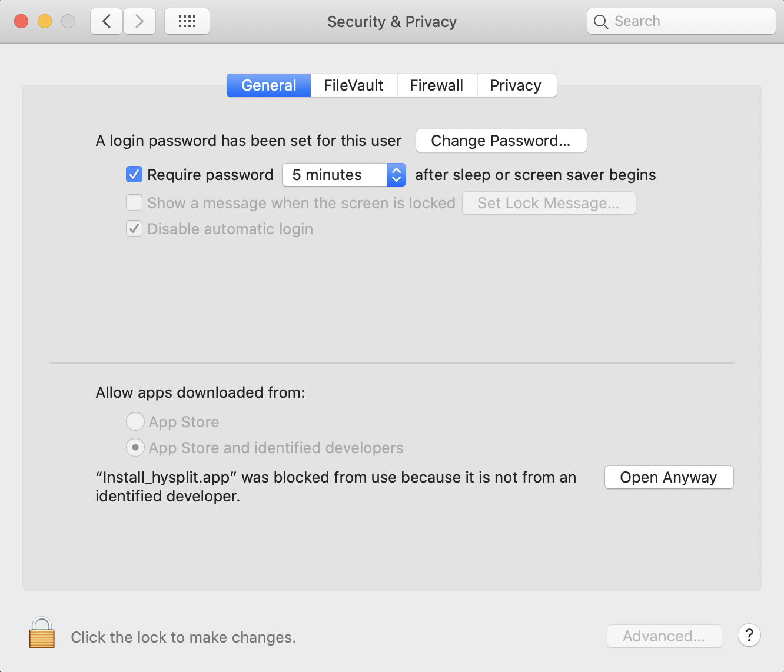Open the 5 minutes password delay dropdown
This screenshot has width=784, height=672.
coord(344,175)
